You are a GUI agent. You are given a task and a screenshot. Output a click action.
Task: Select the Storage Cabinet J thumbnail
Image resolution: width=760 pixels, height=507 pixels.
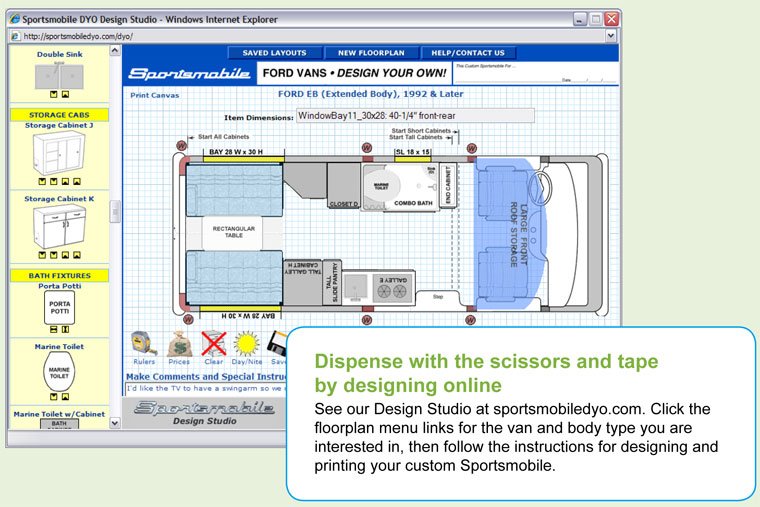(x=58, y=153)
